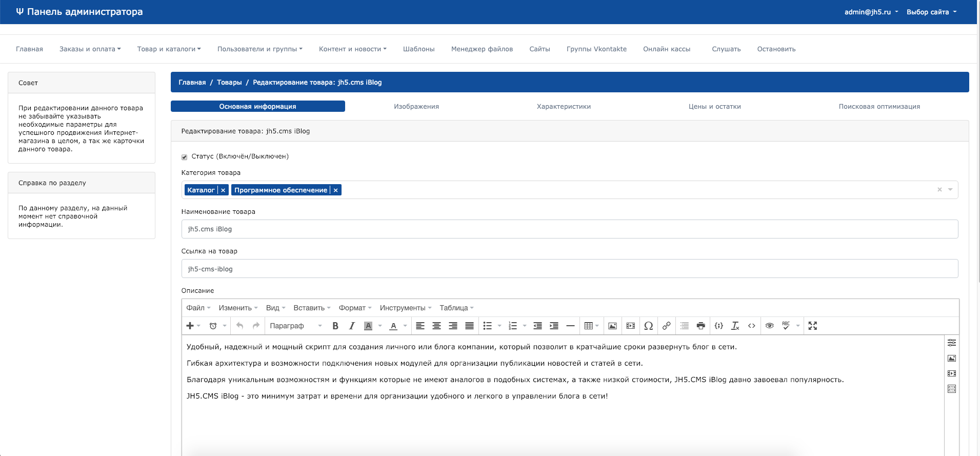
Task: Open the Вставить editor menu
Action: point(312,308)
